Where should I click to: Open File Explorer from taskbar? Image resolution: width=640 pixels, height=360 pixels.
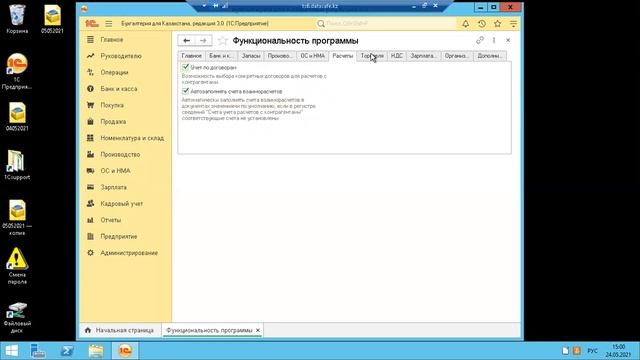pos(96,351)
